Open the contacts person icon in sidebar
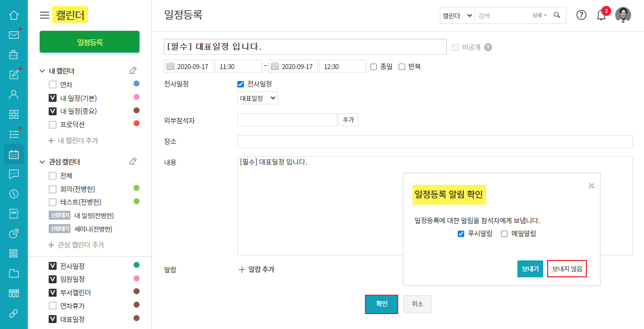 click(x=14, y=94)
